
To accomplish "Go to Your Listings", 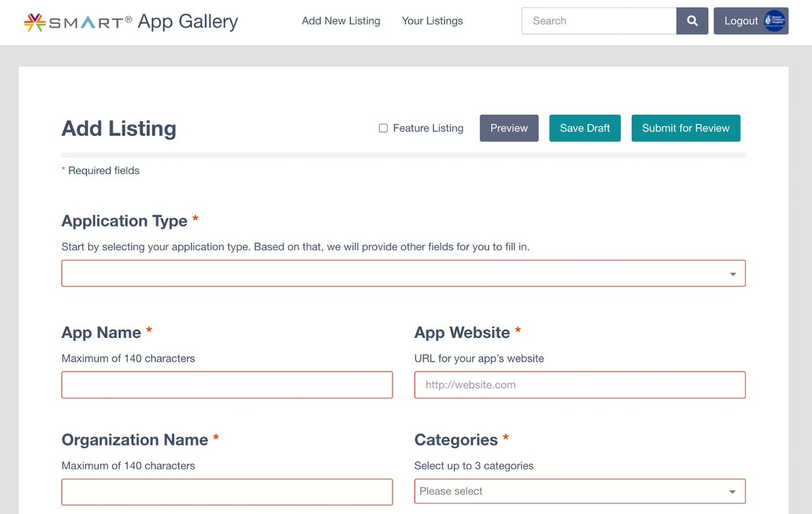I will click(432, 21).
